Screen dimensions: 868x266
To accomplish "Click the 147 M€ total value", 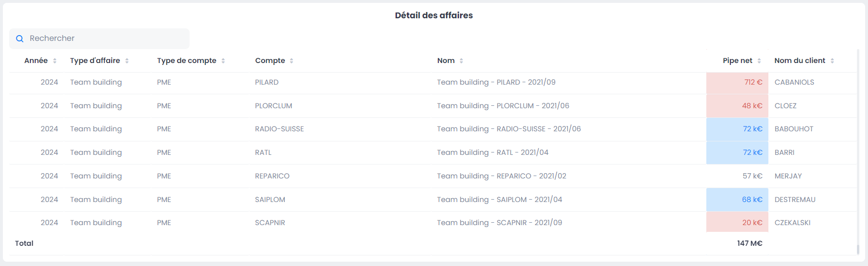I will point(750,243).
